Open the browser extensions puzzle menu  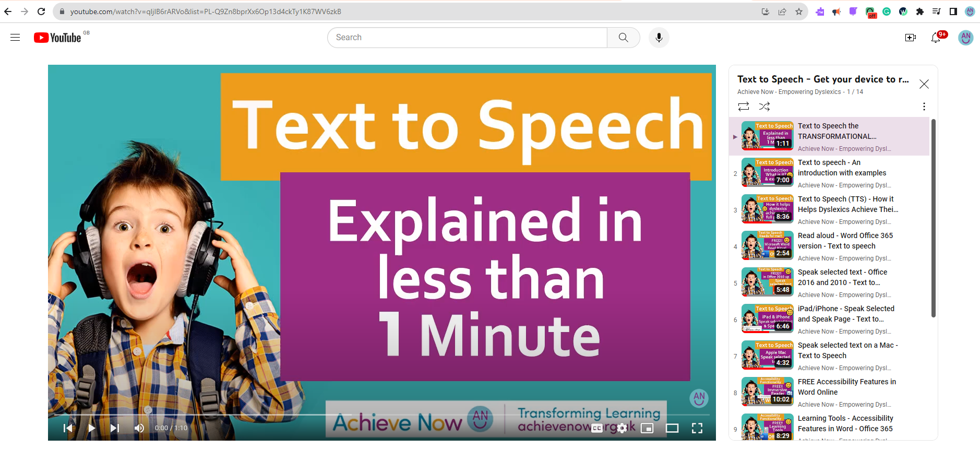coord(920,11)
